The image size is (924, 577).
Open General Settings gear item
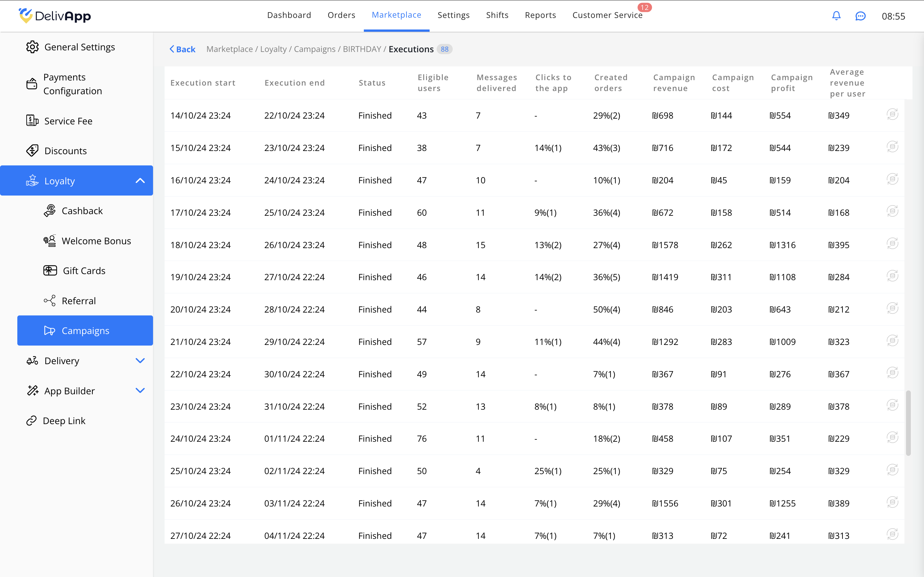click(x=71, y=47)
